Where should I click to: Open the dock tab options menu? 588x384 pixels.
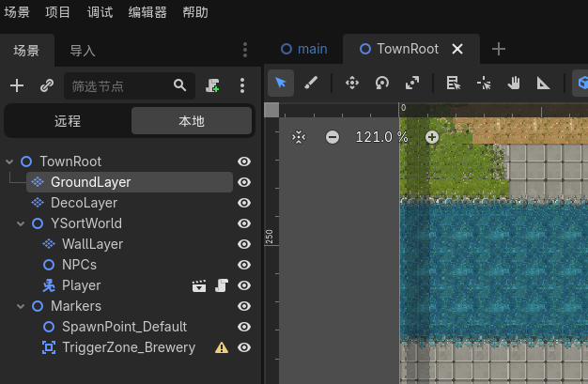point(245,50)
